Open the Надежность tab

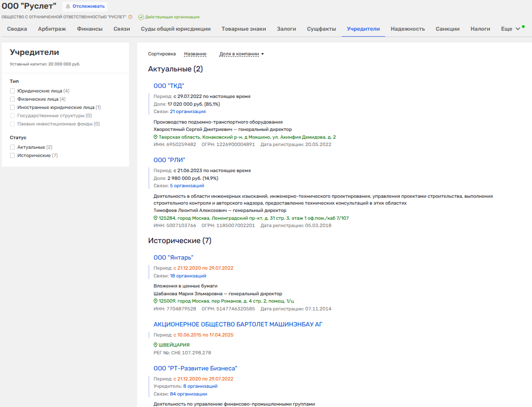tap(408, 29)
